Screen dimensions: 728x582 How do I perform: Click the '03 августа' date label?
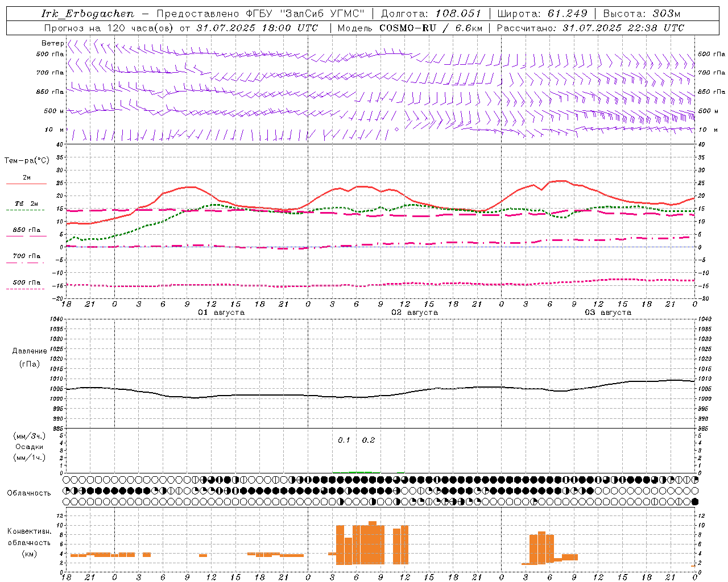tap(608, 313)
